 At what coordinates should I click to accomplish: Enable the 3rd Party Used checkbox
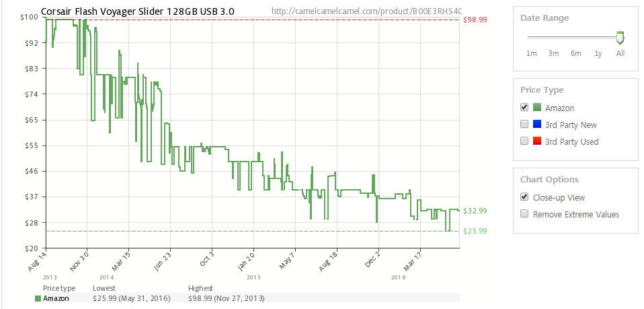click(x=524, y=141)
